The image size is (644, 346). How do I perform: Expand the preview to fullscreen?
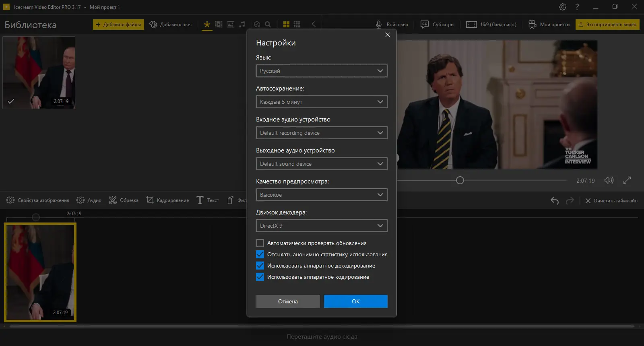pyautogui.click(x=627, y=180)
